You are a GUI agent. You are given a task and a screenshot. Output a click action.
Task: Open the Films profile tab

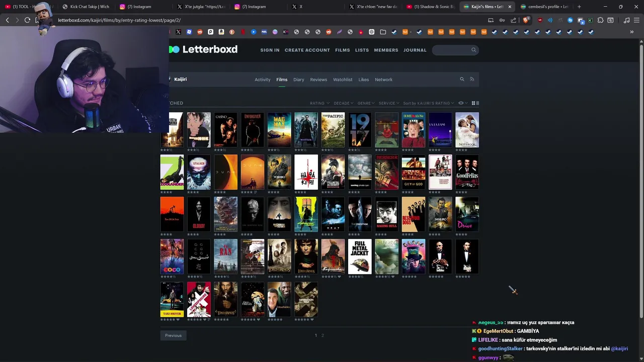[x=282, y=79]
